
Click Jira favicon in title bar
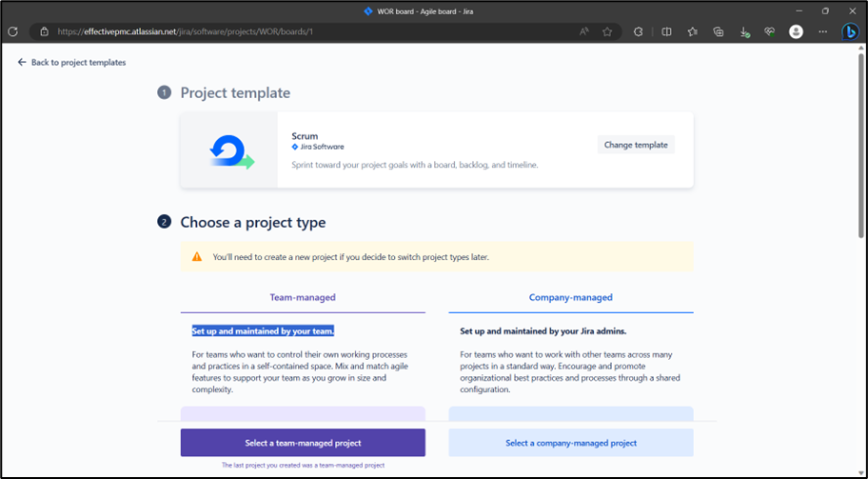coord(368,11)
